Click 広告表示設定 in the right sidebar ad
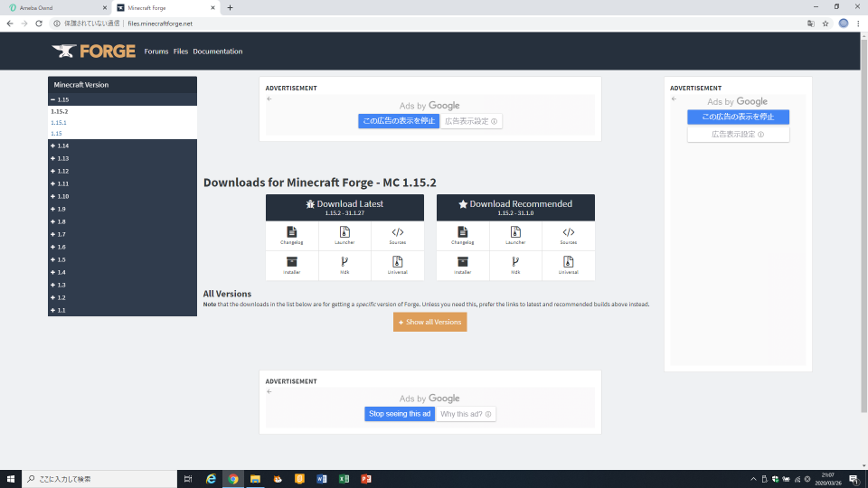The height and width of the screenshot is (488, 868). coord(738,135)
